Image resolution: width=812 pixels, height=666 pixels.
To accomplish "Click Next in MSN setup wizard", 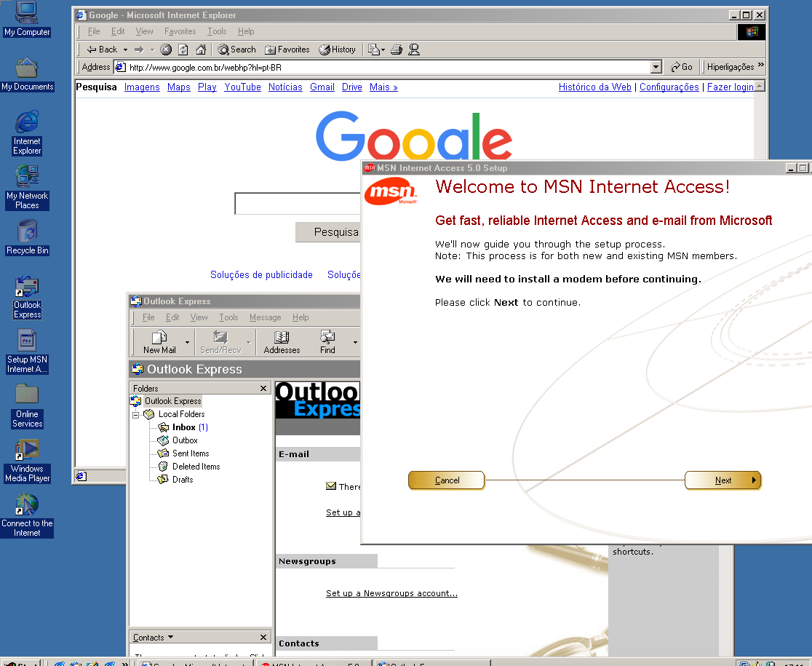I will click(723, 480).
